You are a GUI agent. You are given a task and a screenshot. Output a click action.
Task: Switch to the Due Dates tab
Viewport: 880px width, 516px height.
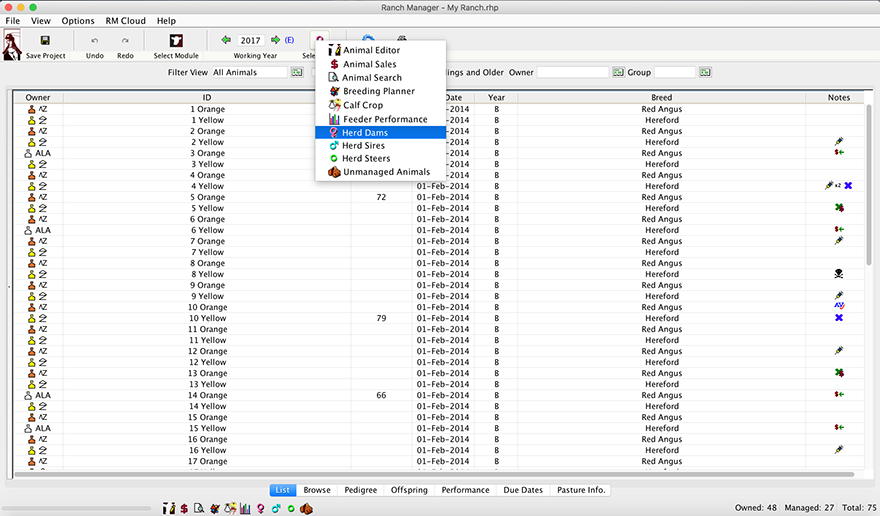click(520, 490)
